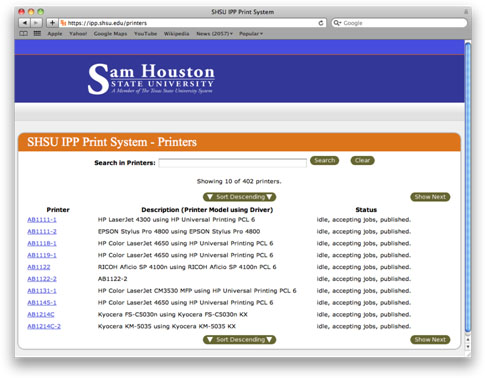Viewport: 485px width, 378px height.
Task: Expand the News (2057) bookmarks dropdown
Action: (x=214, y=34)
